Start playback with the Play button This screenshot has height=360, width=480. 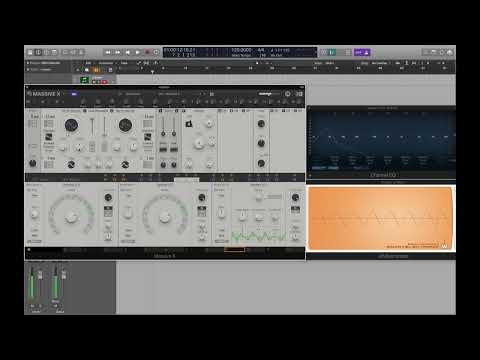click(x=137, y=52)
